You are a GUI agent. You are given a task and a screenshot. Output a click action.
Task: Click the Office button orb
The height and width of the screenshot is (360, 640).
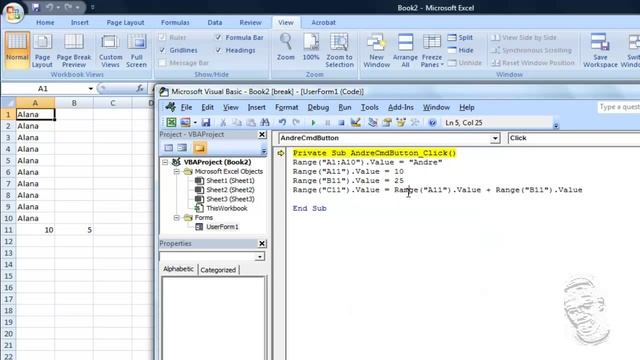13,12
